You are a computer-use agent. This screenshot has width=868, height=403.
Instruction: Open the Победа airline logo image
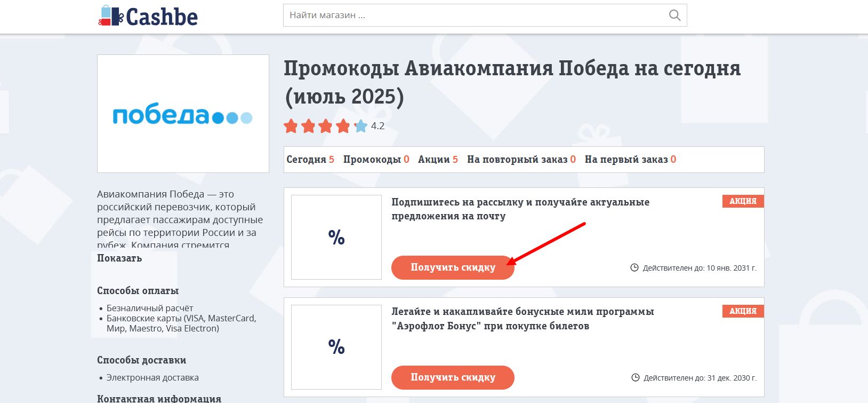click(183, 114)
